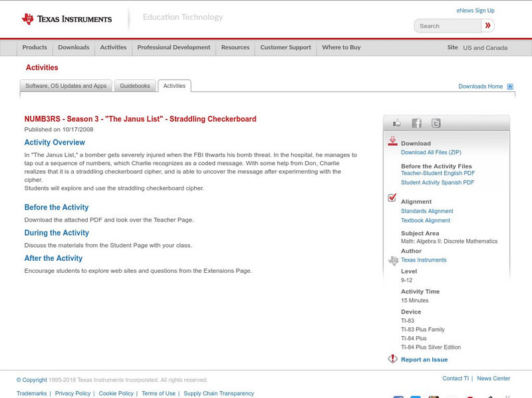Open the Trademarks footer link
This screenshot has height=398, width=532.
[31, 393]
